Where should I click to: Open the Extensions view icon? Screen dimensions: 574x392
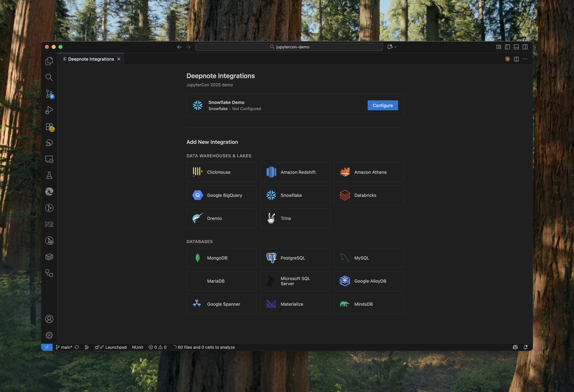49,127
